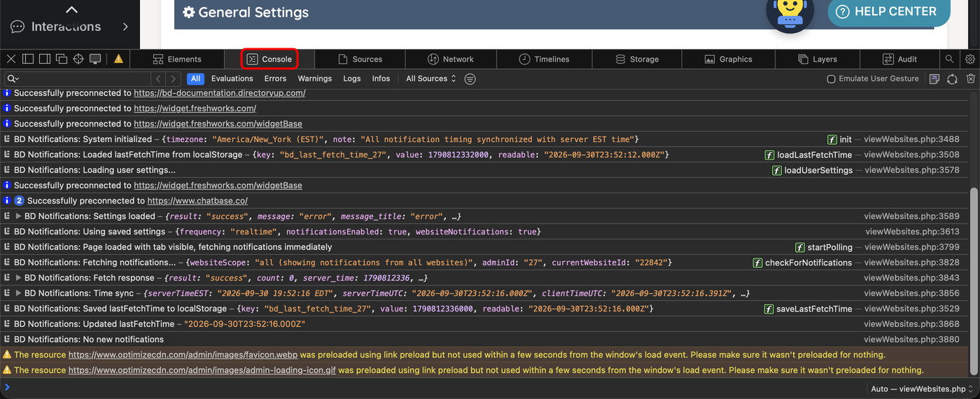Open the bd-documentation.directoryup.com link
Screen dimensions: 980x399
coord(219,93)
